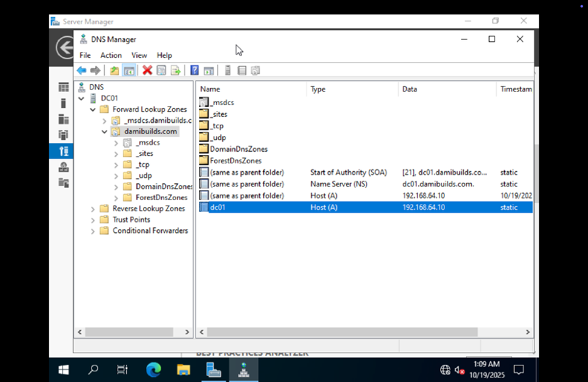The width and height of the screenshot is (588, 382).
Task: Expand the _msdcs folder under damibuilds.com
Action: [x=115, y=143]
